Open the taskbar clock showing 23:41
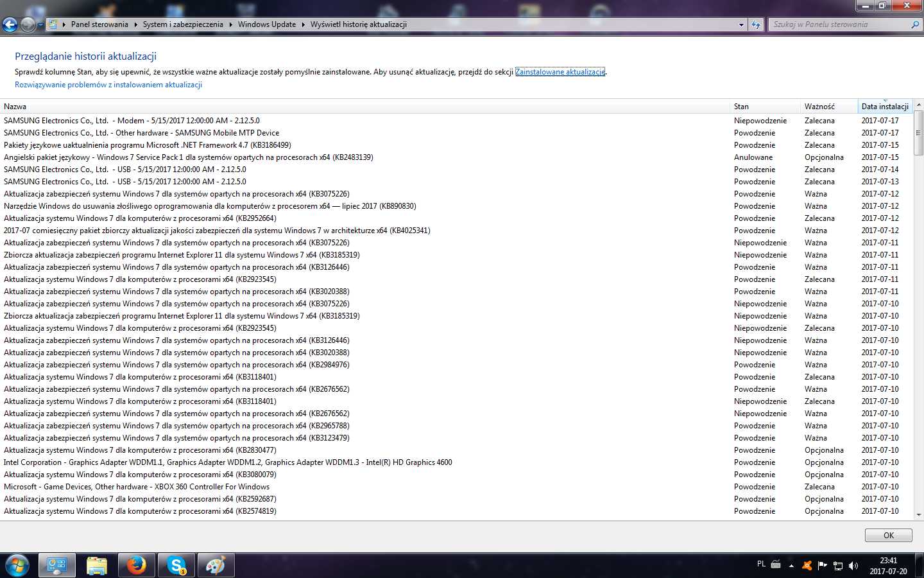Screen dimensions: 924x578 [889, 566]
